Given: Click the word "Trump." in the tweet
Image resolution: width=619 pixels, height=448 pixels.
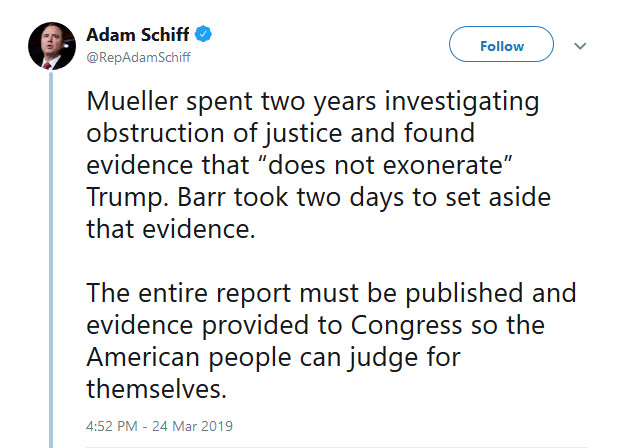Looking at the screenshot, I should click(x=127, y=197).
